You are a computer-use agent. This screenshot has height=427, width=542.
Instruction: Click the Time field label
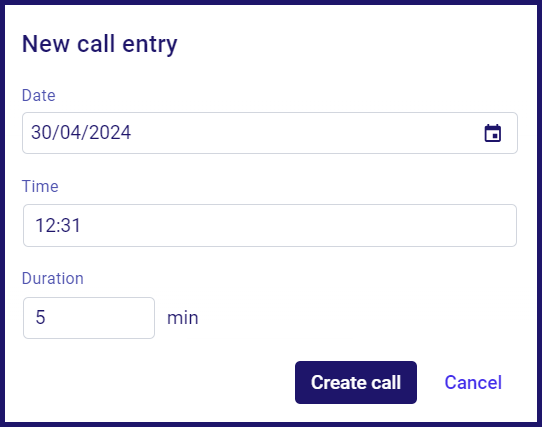[40, 186]
